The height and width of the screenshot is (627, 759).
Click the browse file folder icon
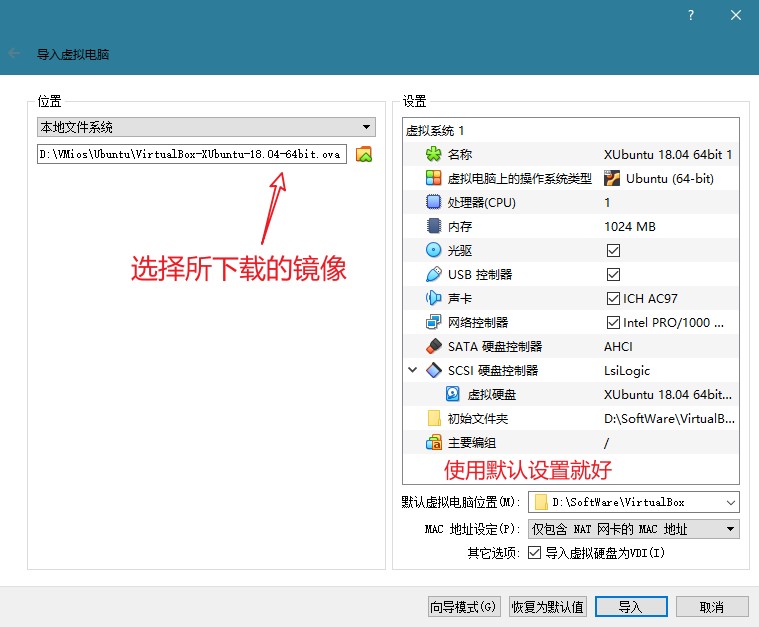point(364,155)
